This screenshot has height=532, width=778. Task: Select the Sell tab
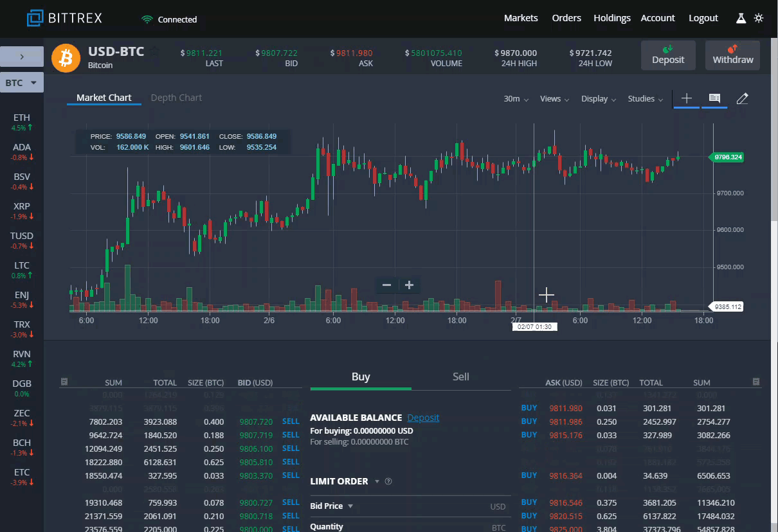461,377
